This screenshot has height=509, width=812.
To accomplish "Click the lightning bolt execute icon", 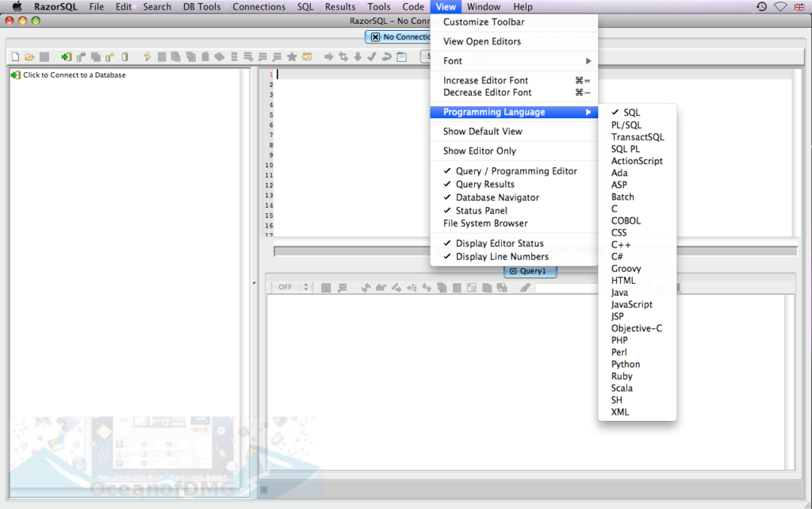I will [x=147, y=56].
